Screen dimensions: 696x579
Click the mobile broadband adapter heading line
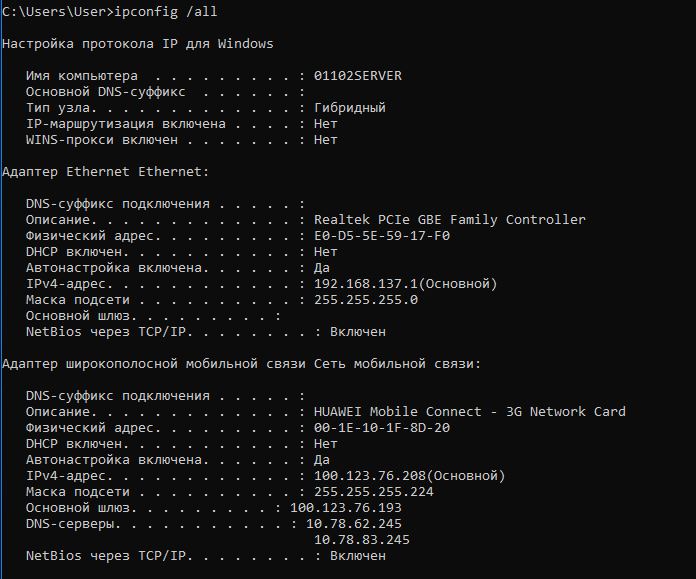(241, 364)
